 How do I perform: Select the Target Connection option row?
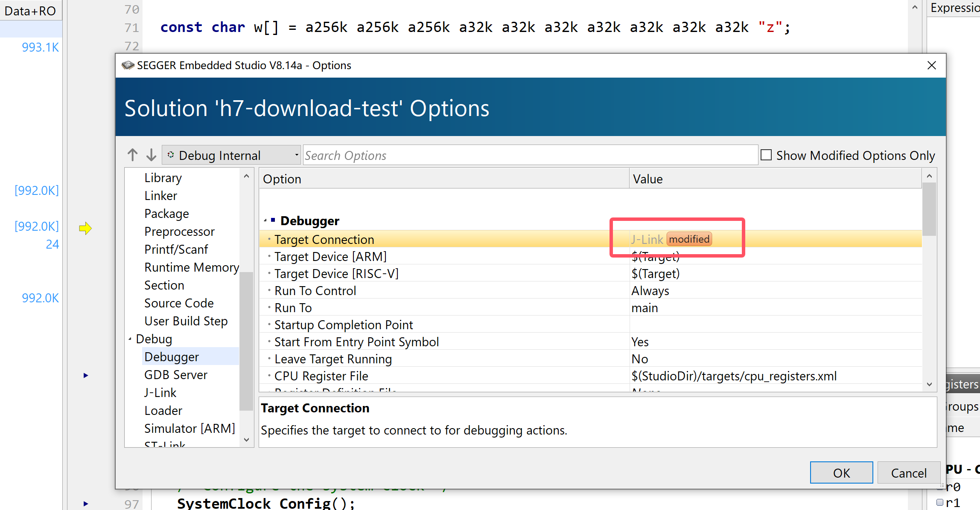click(x=590, y=239)
